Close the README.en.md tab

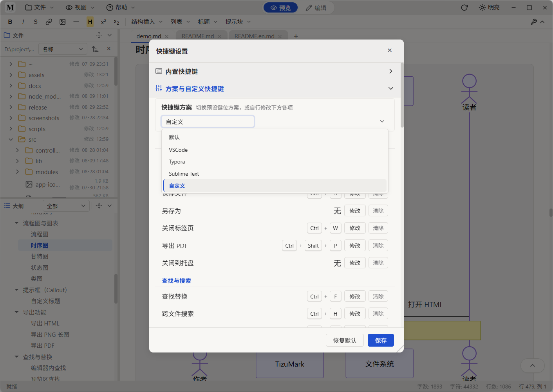click(x=280, y=36)
